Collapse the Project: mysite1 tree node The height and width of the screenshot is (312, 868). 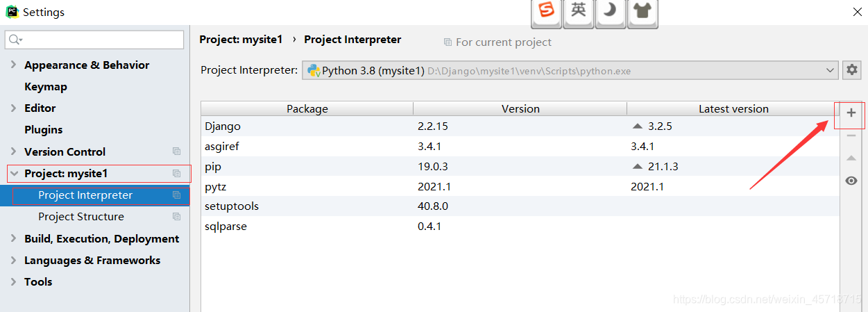(x=14, y=174)
